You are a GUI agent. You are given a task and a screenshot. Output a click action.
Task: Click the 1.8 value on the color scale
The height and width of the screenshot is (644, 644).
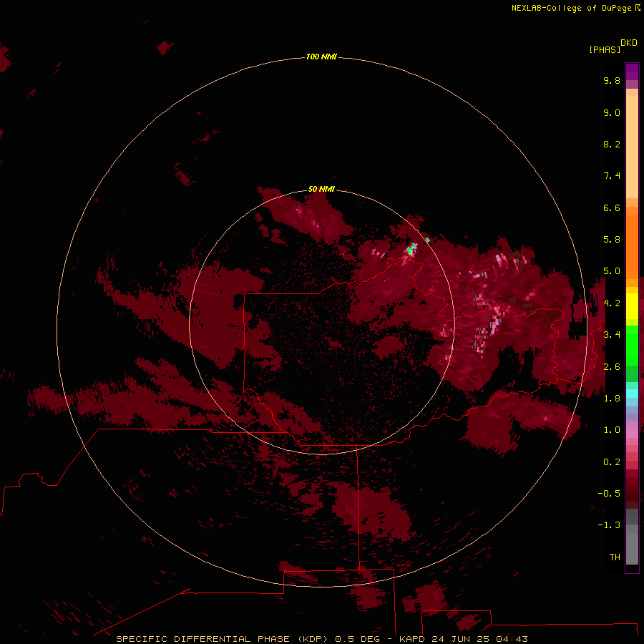[x=612, y=399]
